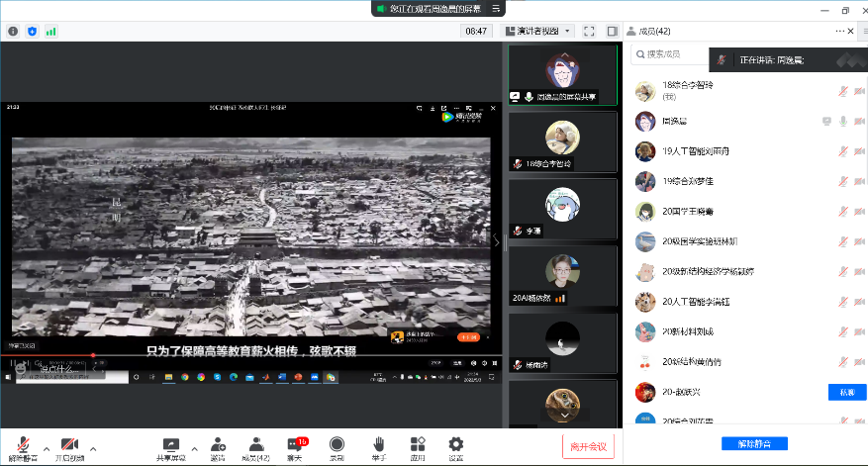Click the blue 解除静音 button in members panel
Screen dimensions: 868x466
754,443
